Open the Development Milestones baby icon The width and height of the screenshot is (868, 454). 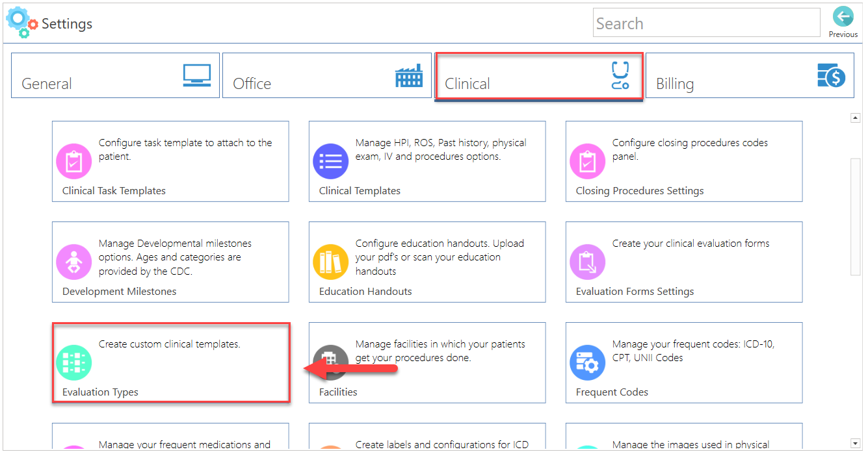tap(74, 262)
